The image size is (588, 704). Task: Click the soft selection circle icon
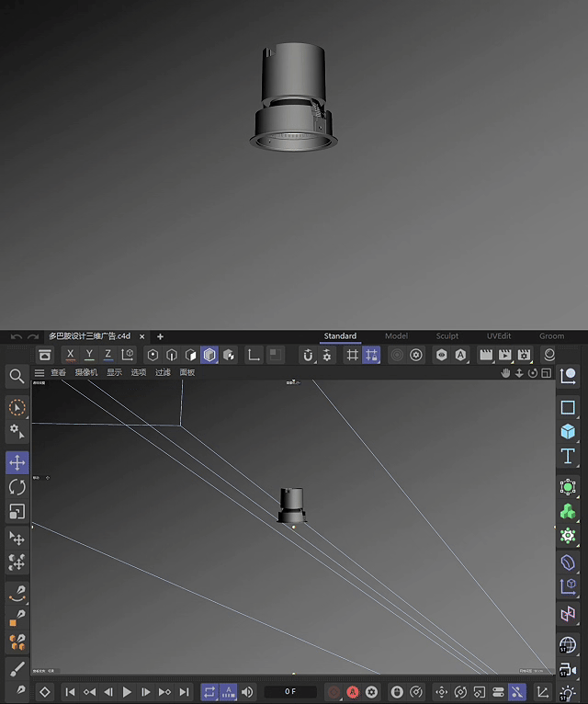[397, 355]
